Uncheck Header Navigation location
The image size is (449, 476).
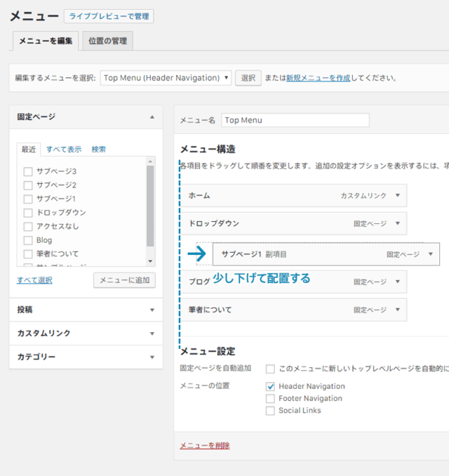[x=270, y=386]
